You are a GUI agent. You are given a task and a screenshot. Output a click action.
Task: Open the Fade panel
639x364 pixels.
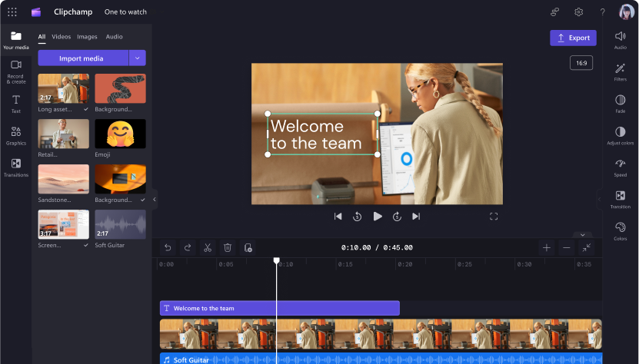click(x=621, y=104)
